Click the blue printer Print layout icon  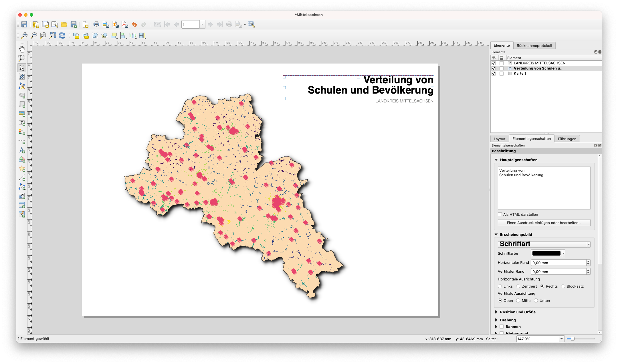point(96,25)
